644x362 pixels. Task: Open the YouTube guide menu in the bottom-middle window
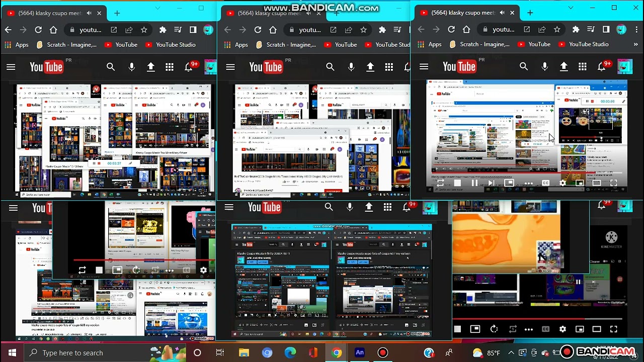[x=229, y=207]
